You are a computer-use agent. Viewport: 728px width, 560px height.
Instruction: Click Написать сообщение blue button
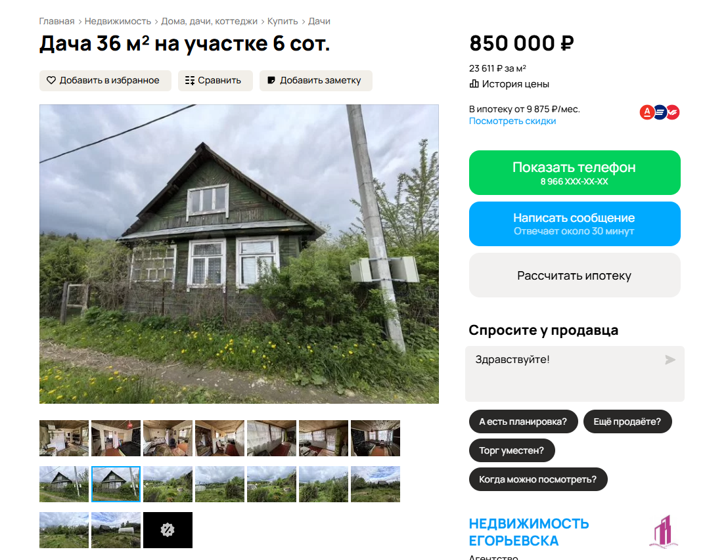574,224
